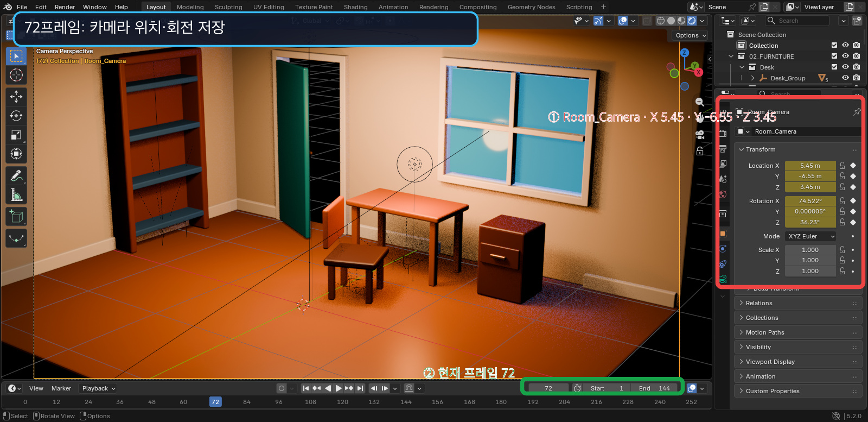Click the new collection icon in outliner

pyautogui.click(x=857, y=21)
